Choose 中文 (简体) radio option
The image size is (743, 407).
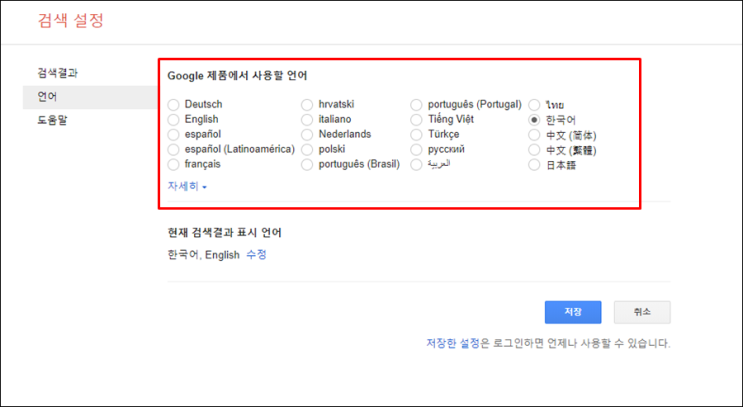point(534,135)
